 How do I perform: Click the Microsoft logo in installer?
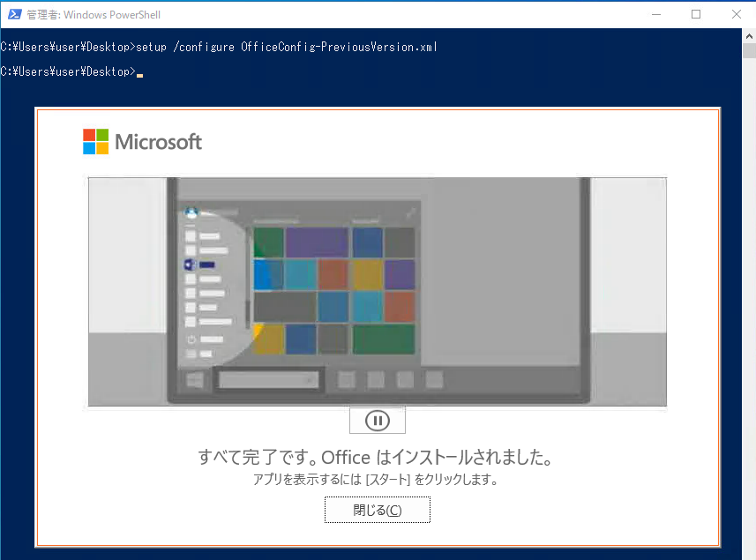(142, 142)
